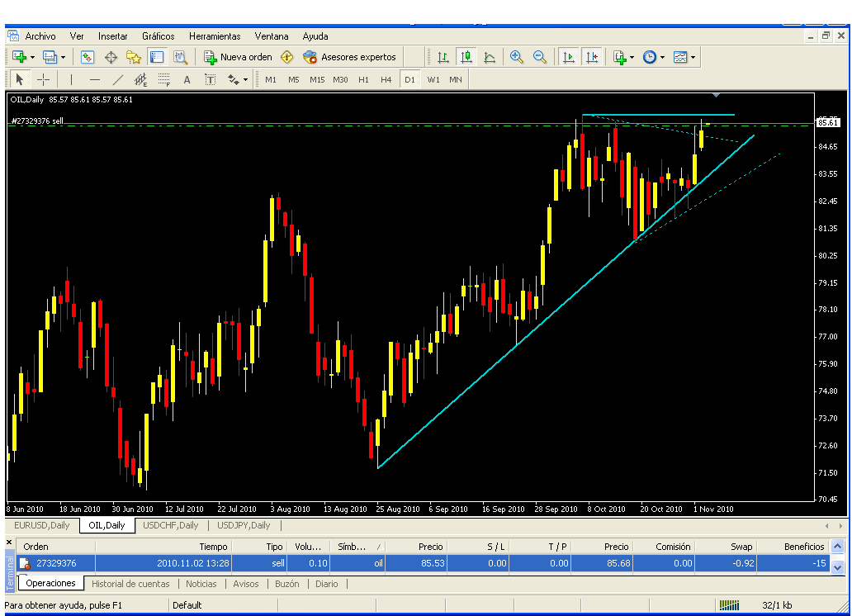The height and width of the screenshot is (616, 852).
Task: Expand the new chart dropdown arrow
Action: pos(32,58)
